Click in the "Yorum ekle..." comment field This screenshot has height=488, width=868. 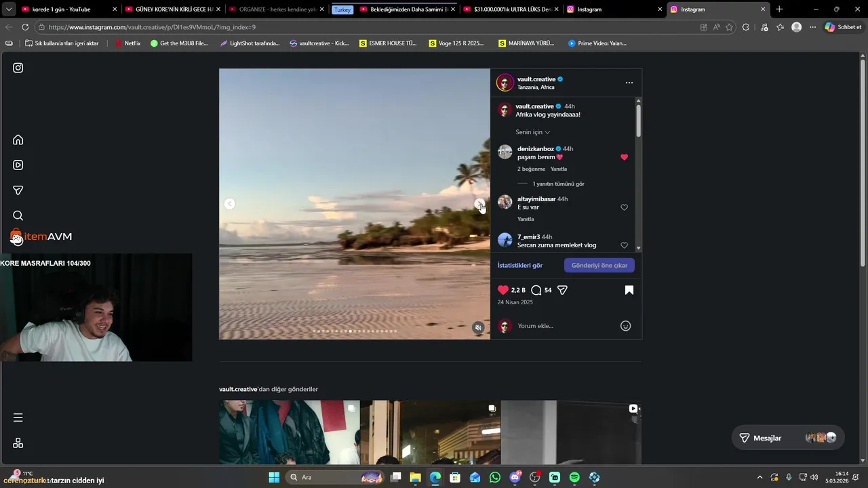click(566, 326)
